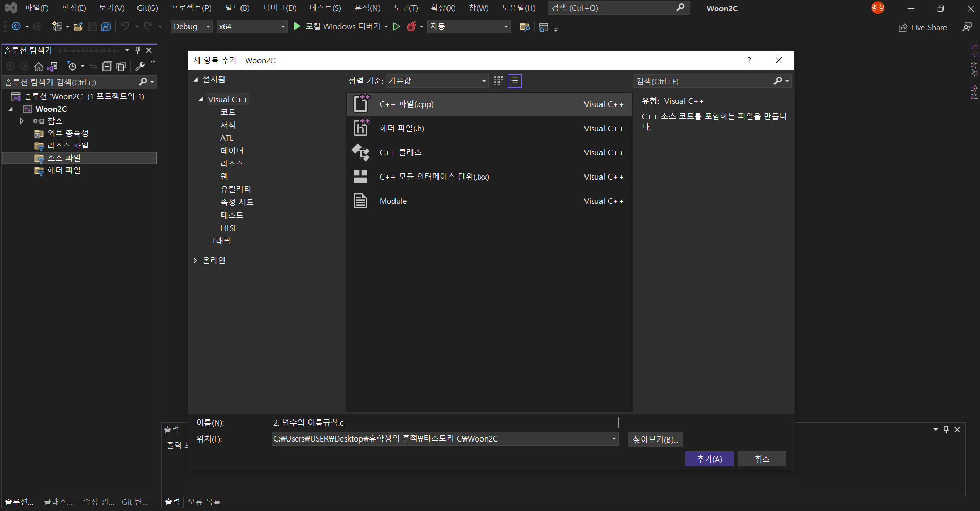This screenshot has height=511, width=980.
Task: Open the sort by 기본값 dropdown
Action: 437,81
